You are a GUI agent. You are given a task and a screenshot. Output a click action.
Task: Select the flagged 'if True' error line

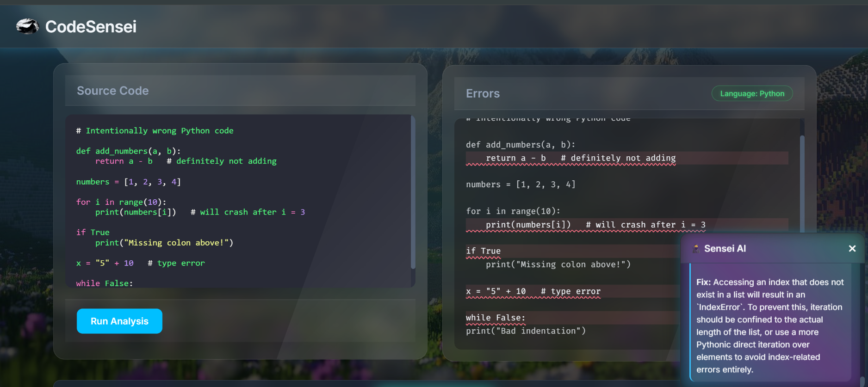tap(573, 251)
